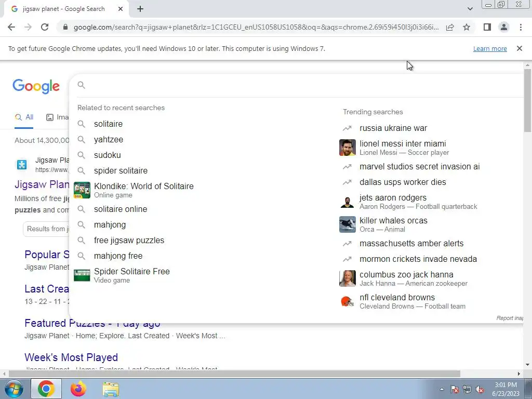Open the Chrome profile avatar
Viewport: 532px width, 399px height.
[504, 27]
